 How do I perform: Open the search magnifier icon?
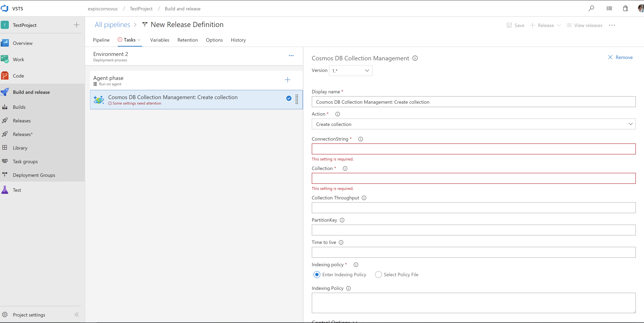[591, 8]
